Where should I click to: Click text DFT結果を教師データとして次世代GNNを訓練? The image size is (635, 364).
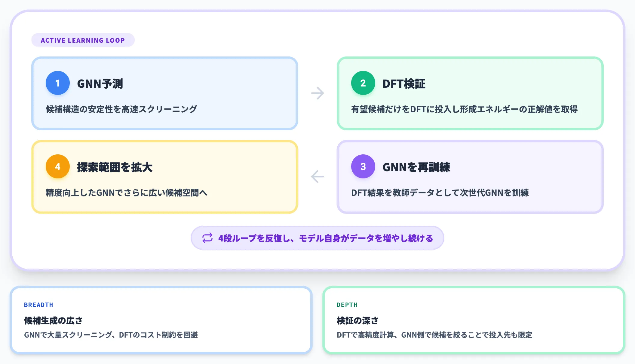(440, 193)
